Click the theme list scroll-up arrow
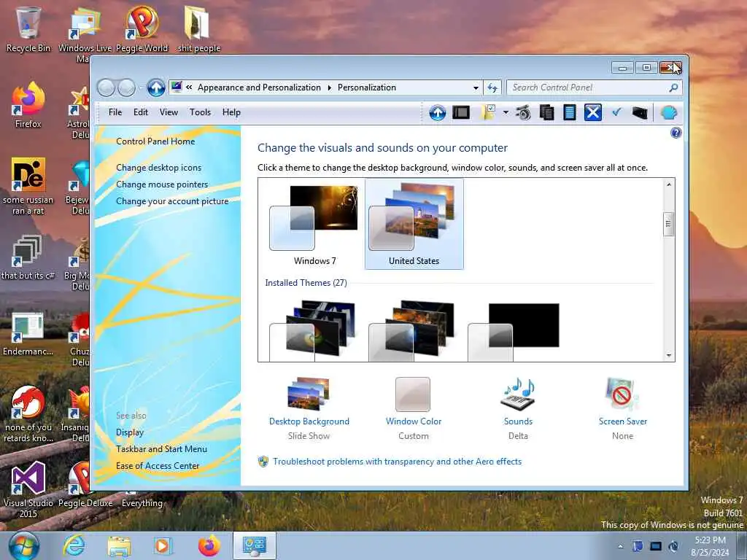The height and width of the screenshot is (560, 747). pos(669,184)
